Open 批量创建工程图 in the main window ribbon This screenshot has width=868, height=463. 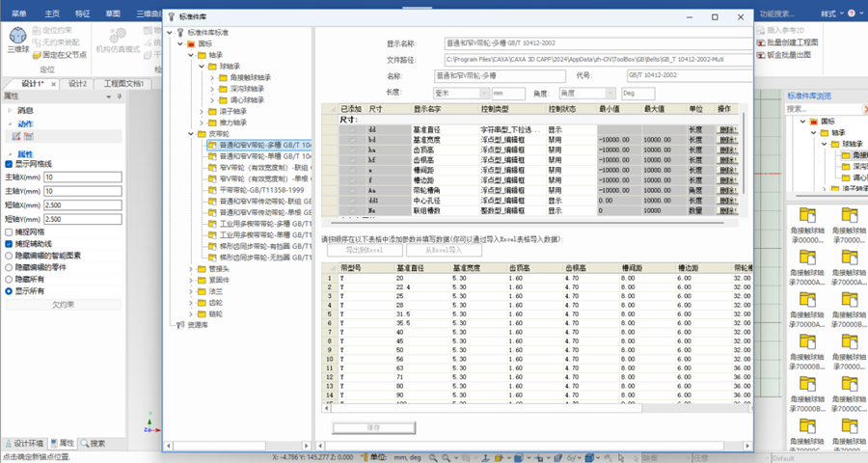point(788,42)
